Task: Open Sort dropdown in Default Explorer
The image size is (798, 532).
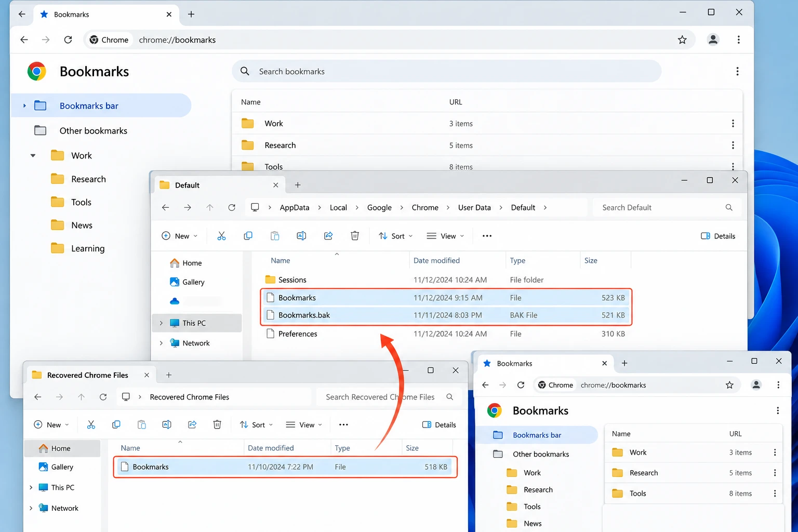Action: coord(395,236)
